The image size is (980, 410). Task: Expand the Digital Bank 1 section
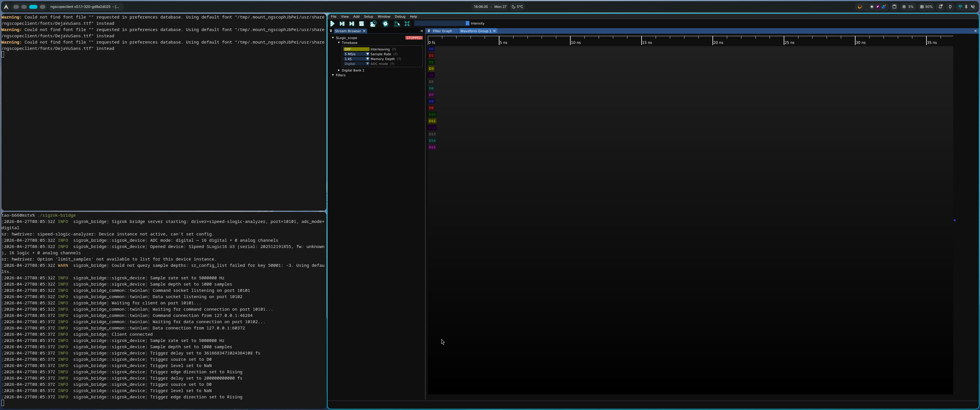coord(339,70)
